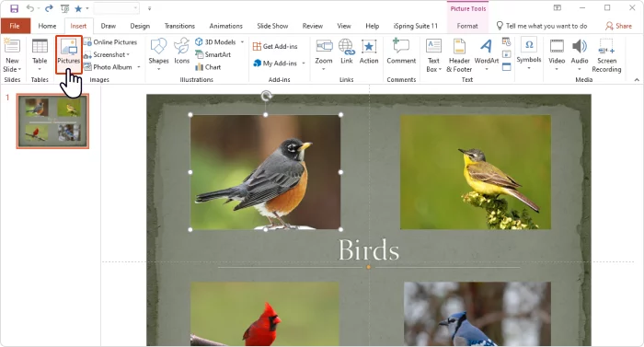The width and height of the screenshot is (644, 347).
Task: Switch to the Design tab
Action: (x=140, y=26)
